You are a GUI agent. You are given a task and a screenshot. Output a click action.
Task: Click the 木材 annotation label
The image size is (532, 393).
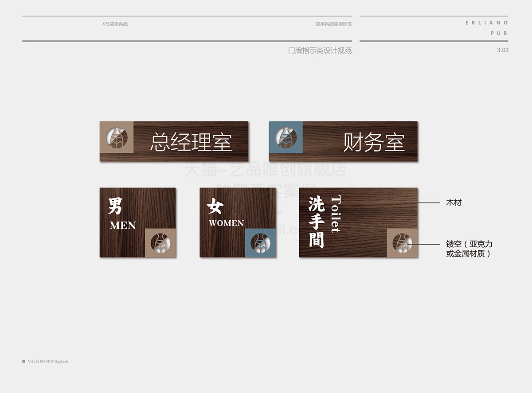[454, 202]
